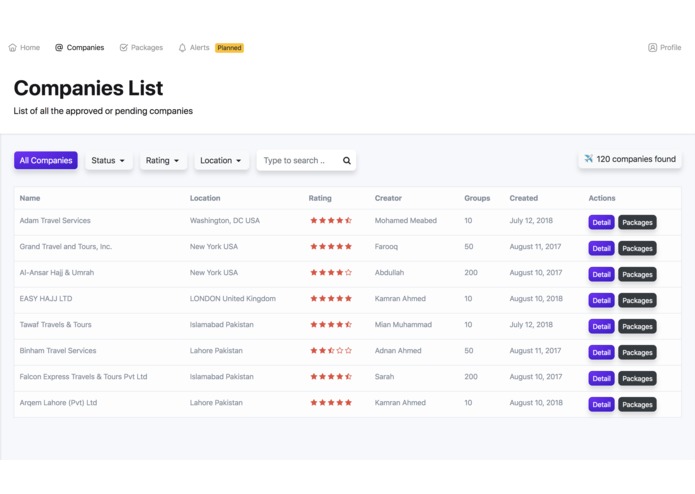Click the Alerts bell icon
The image size is (695, 494).
click(x=182, y=47)
